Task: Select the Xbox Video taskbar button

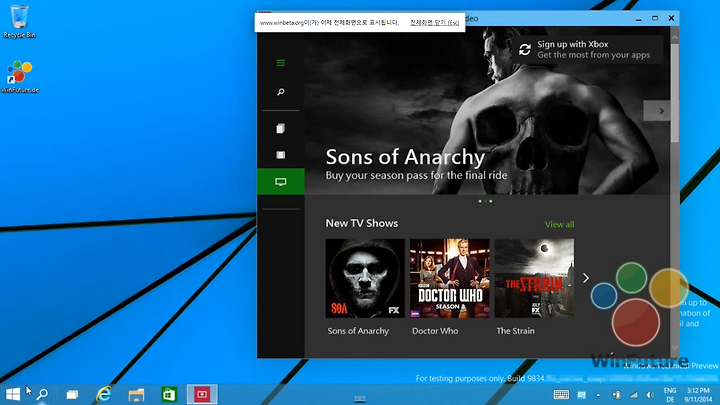Action: (x=202, y=394)
